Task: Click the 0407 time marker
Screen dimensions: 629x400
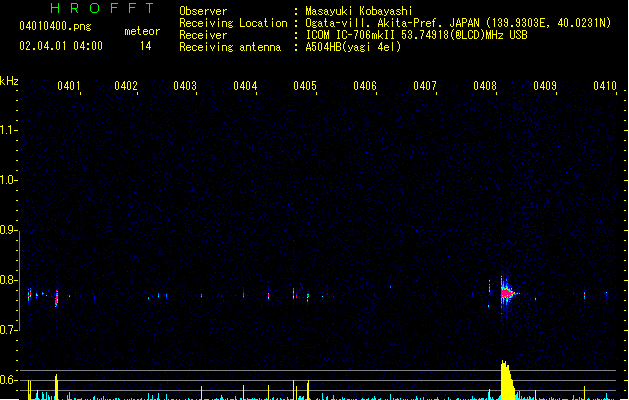Action: click(x=425, y=86)
